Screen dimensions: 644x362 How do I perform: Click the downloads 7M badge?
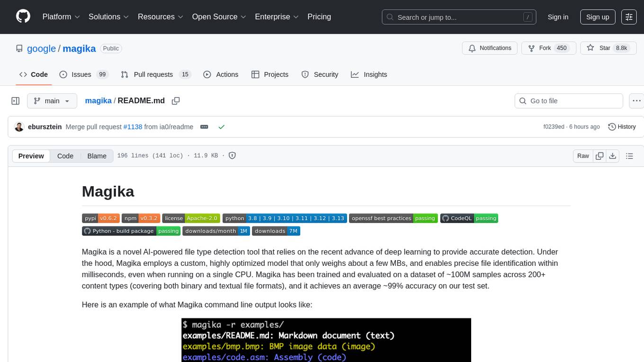276,231
